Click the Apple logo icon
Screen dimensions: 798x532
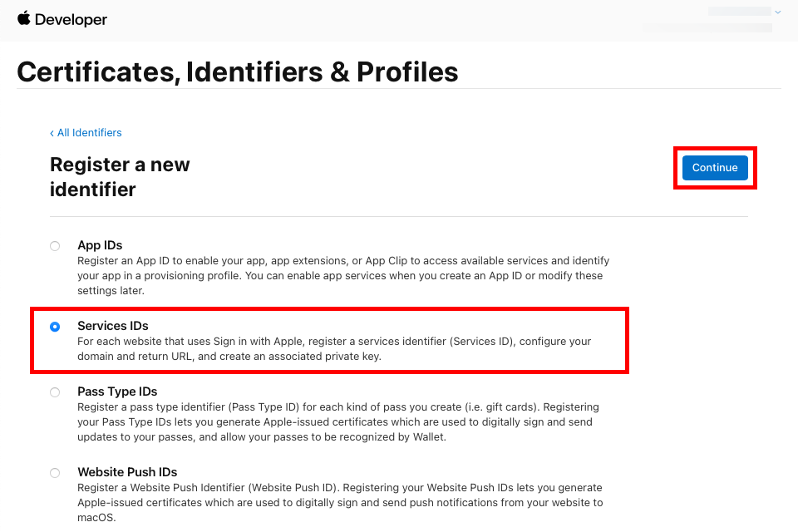pos(23,18)
